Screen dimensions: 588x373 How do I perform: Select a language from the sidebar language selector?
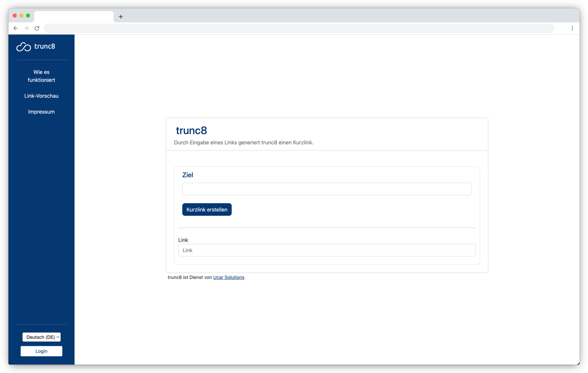(x=41, y=337)
